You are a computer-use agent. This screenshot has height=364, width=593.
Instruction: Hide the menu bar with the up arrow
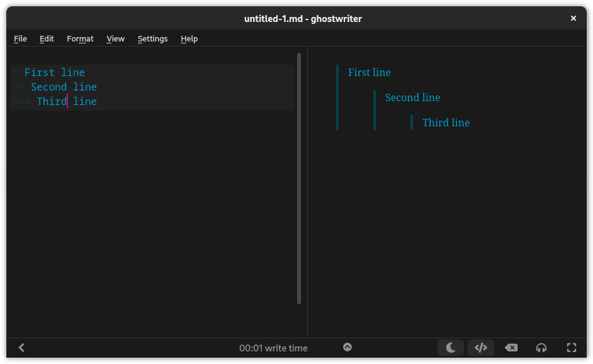pyautogui.click(x=347, y=348)
